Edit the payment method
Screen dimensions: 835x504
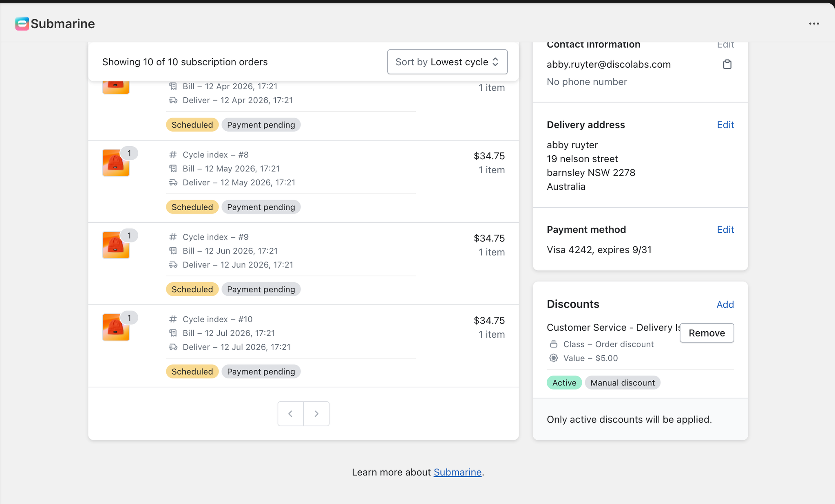pyautogui.click(x=725, y=229)
